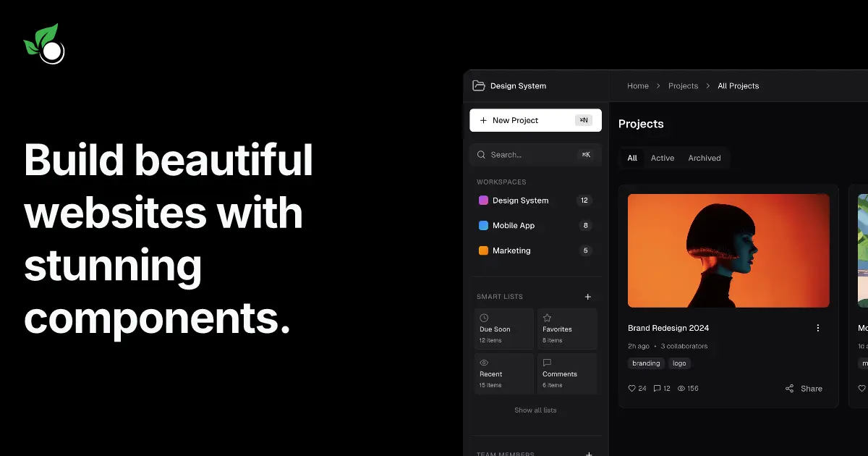Add a new smart list with the plus icon
Image resolution: width=868 pixels, height=456 pixels.
588,296
